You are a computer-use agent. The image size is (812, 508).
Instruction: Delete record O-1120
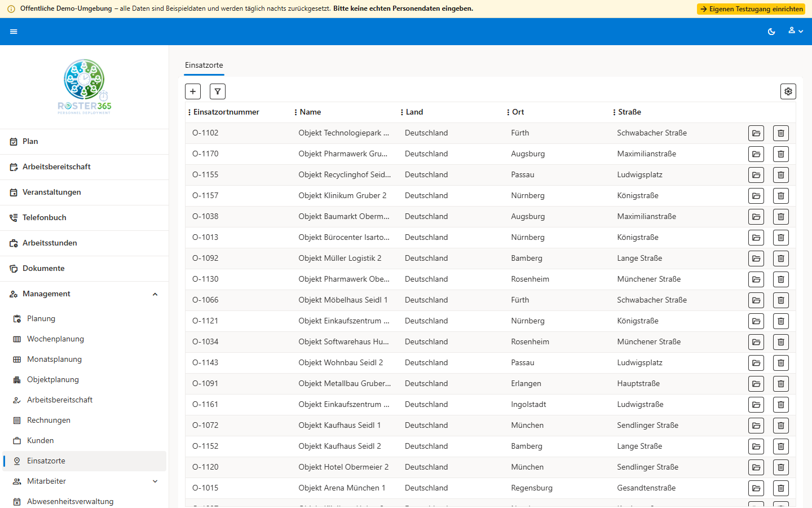(781, 467)
